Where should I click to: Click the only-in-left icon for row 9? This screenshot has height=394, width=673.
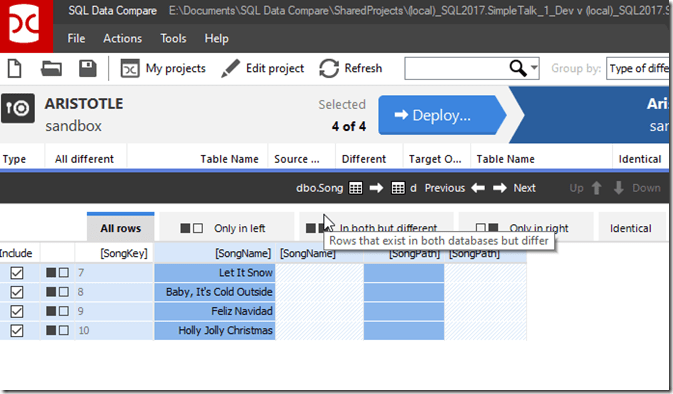point(58,311)
